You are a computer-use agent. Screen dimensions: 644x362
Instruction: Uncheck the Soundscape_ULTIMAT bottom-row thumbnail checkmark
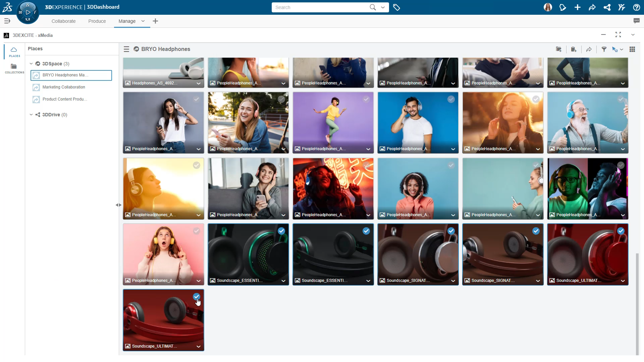pyautogui.click(x=197, y=297)
